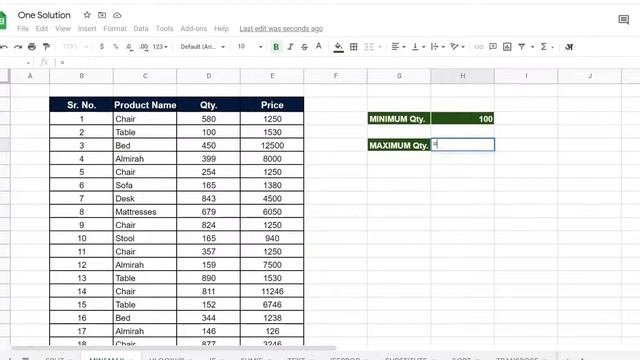The width and height of the screenshot is (640, 360).
Task: Toggle Strikethrough formatting
Action: coord(304,47)
